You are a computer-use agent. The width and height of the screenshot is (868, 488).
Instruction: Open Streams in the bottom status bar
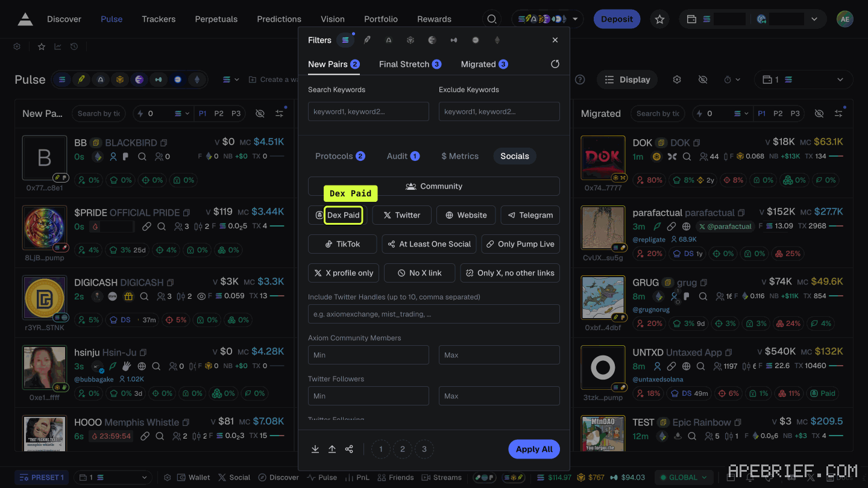click(x=441, y=477)
